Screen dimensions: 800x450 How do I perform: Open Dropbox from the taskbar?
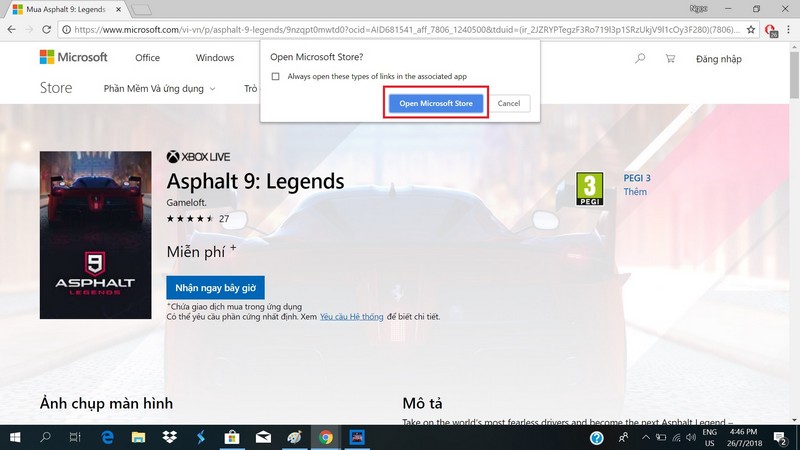(169, 437)
